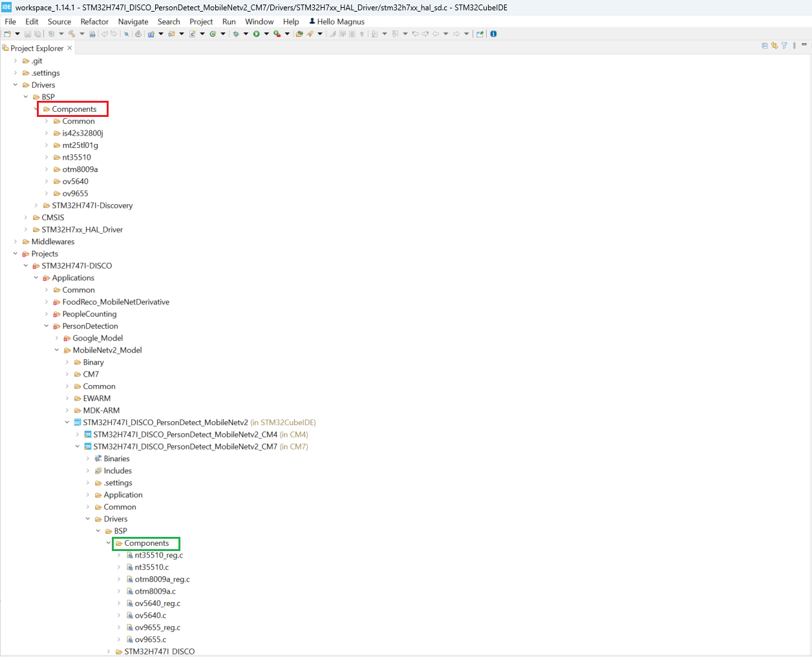The image size is (812, 657).
Task: Open the Hello Magnus account link
Action: point(336,21)
